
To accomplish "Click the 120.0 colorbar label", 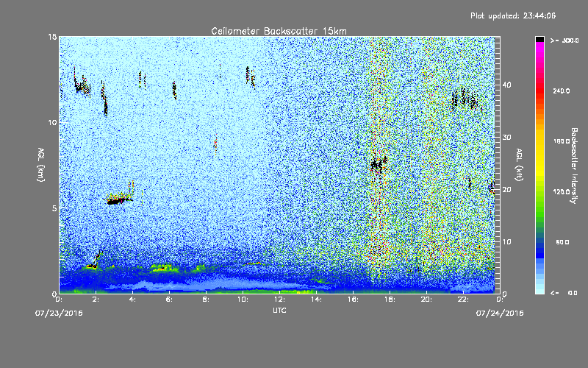I will point(562,191).
